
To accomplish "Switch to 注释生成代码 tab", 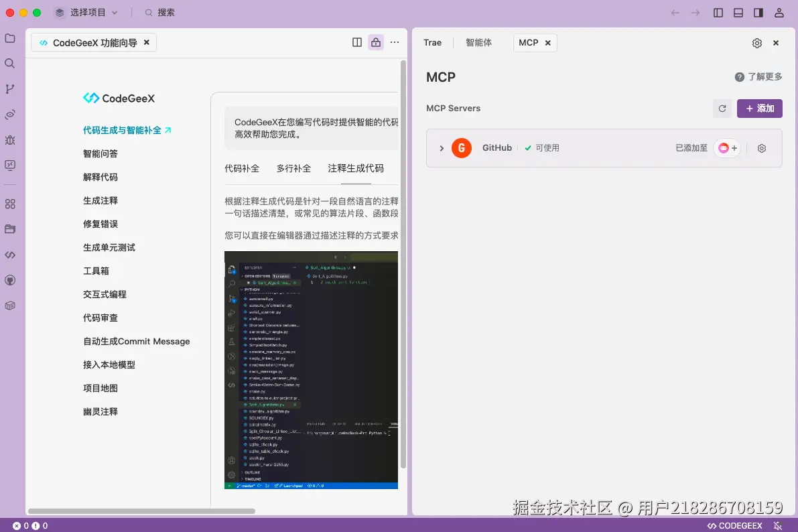I will click(355, 168).
